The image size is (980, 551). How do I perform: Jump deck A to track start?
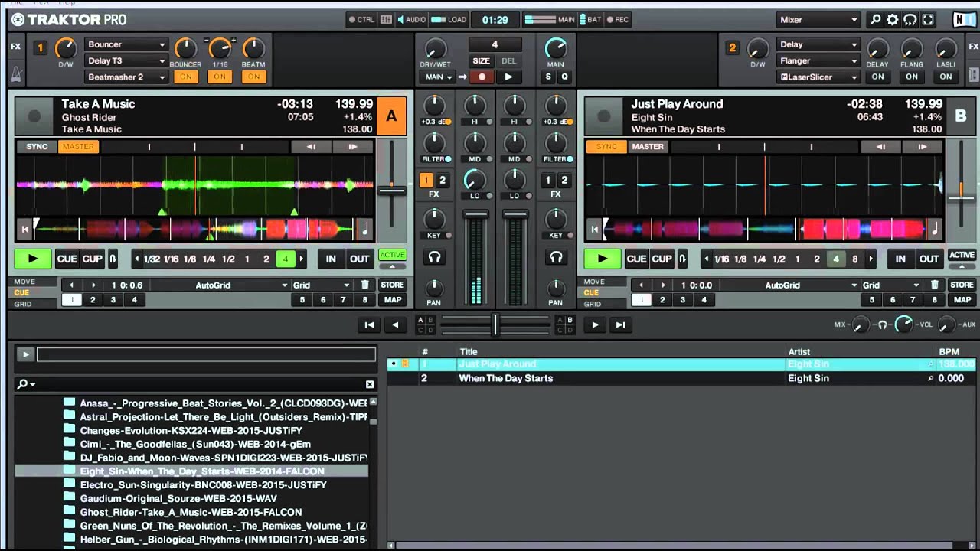tap(24, 228)
